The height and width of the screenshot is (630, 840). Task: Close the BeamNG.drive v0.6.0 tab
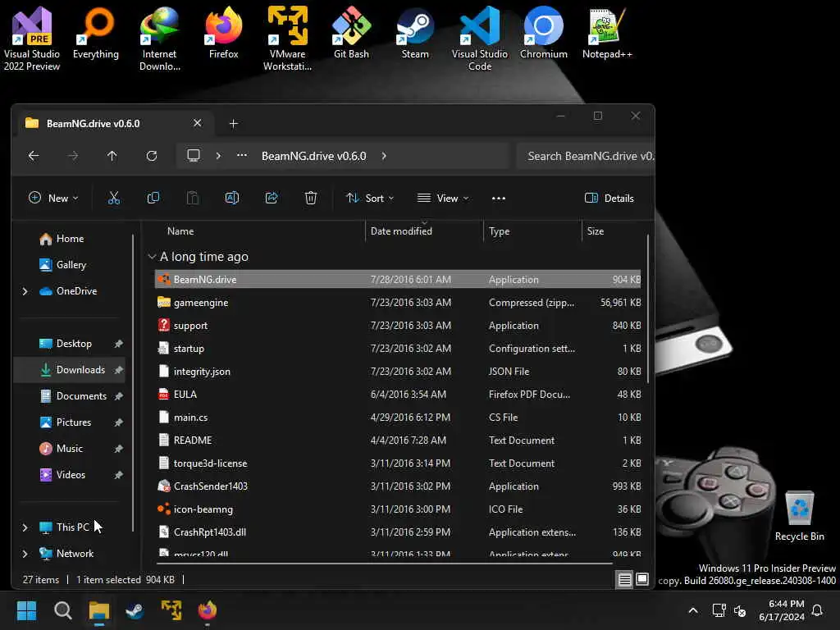pos(197,123)
